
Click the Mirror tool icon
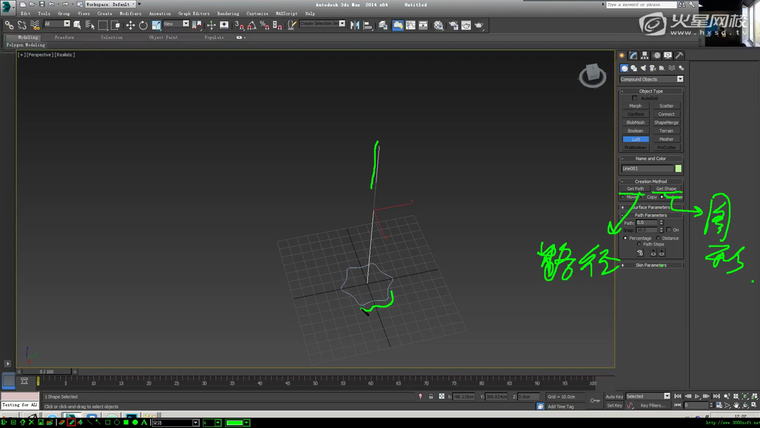[x=355, y=25]
